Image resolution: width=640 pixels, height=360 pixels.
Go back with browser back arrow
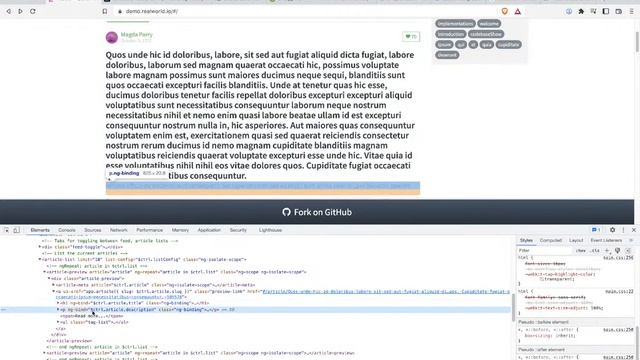[x=9, y=11]
